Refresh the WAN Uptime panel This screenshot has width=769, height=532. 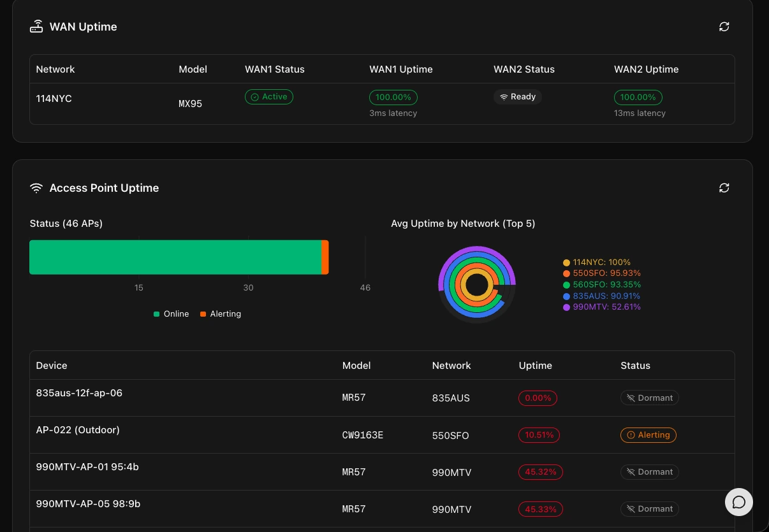click(724, 27)
